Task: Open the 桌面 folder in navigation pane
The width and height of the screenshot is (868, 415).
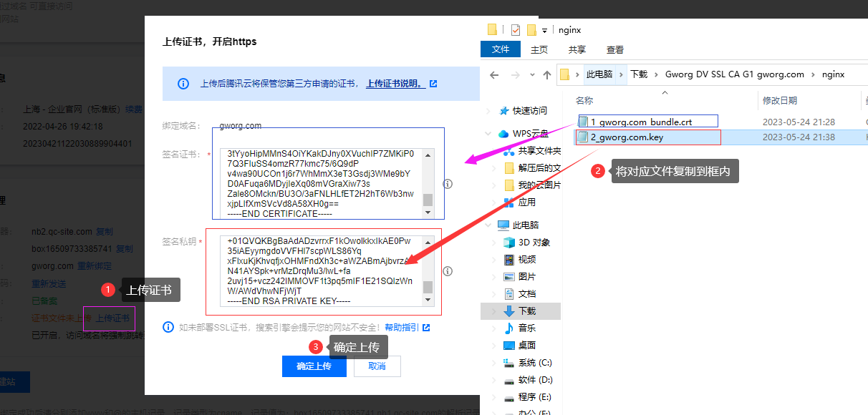Action: click(x=526, y=345)
